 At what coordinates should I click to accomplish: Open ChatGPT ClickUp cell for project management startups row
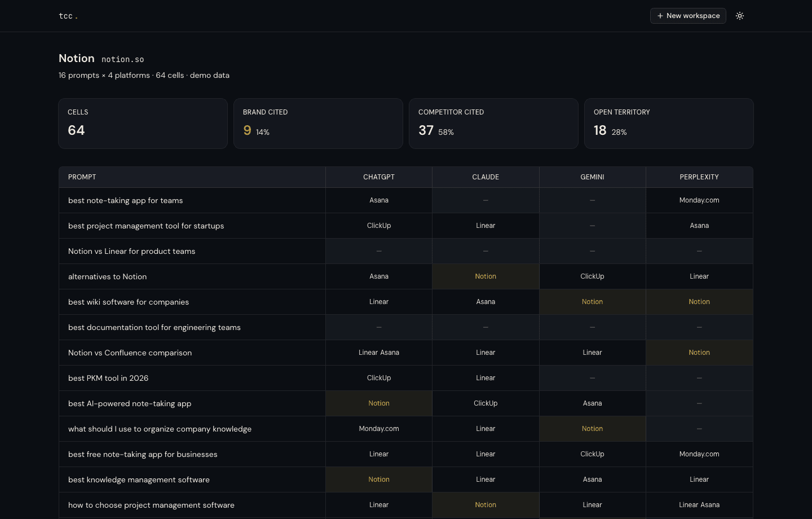tap(379, 226)
